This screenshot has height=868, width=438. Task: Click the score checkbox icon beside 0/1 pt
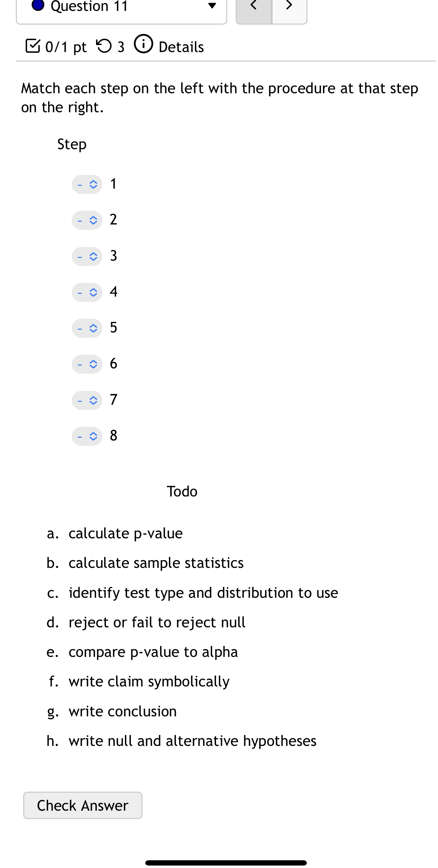[x=33, y=46]
